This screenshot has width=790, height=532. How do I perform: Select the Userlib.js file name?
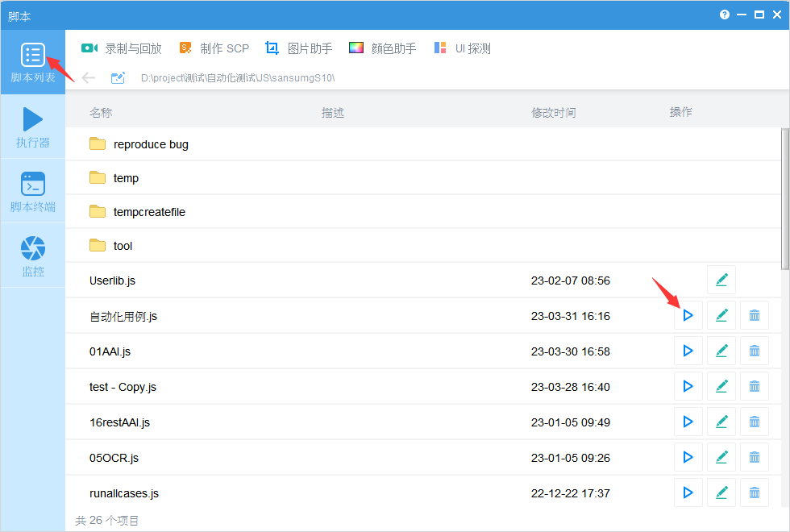[112, 281]
